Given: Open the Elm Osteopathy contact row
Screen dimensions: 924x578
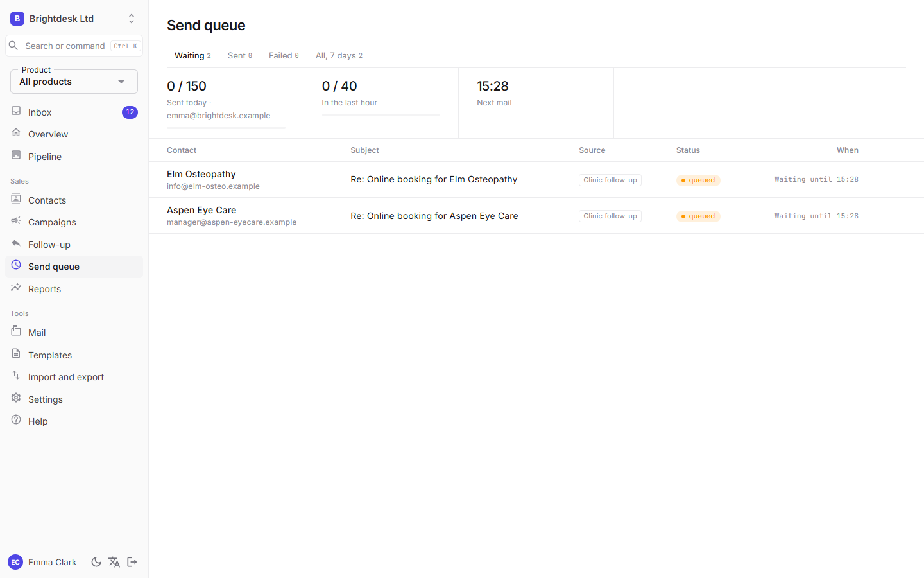Looking at the screenshot, I should tap(536, 180).
